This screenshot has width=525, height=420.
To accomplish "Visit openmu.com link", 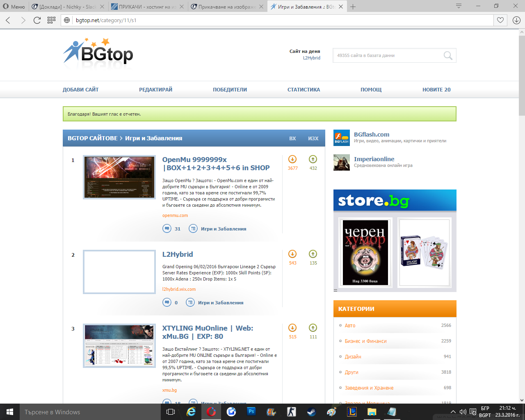I will click(x=175, y=215).
